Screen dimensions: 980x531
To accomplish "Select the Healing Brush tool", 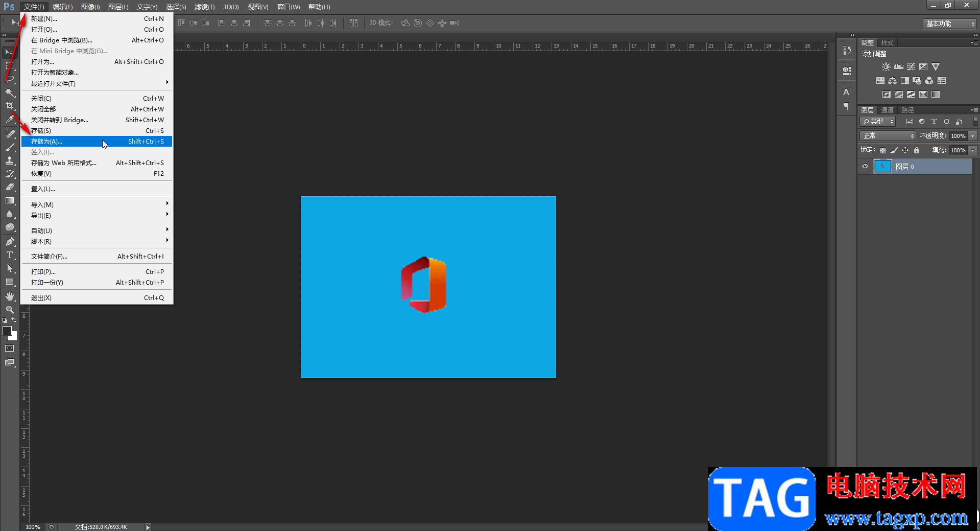I will (9, 134).
